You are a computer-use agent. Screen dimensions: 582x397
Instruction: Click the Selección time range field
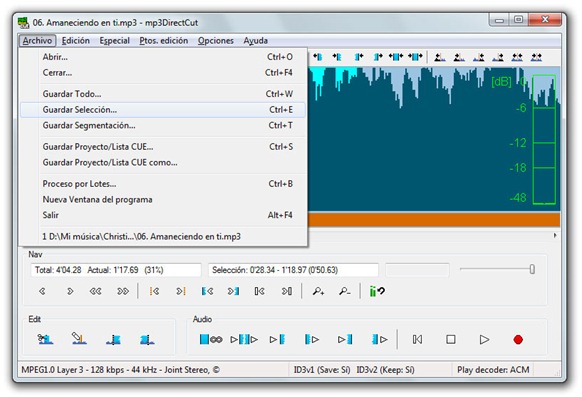pos(293,270)
